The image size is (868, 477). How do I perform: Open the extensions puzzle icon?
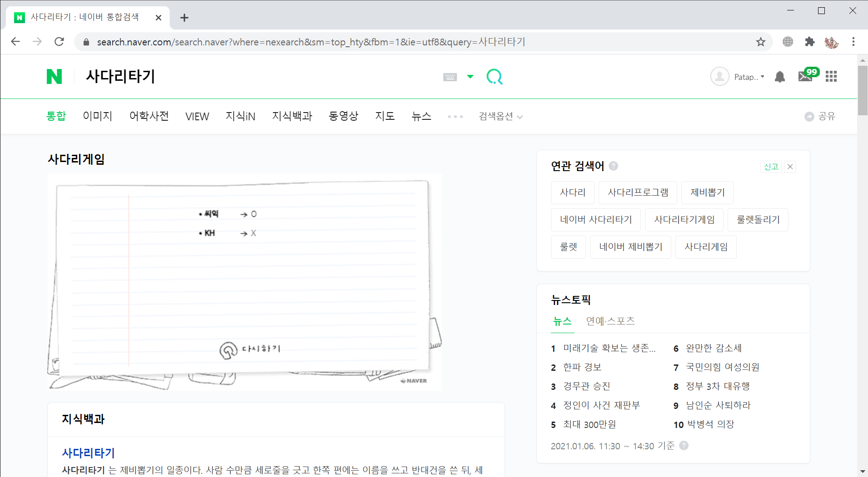[810, 42]
